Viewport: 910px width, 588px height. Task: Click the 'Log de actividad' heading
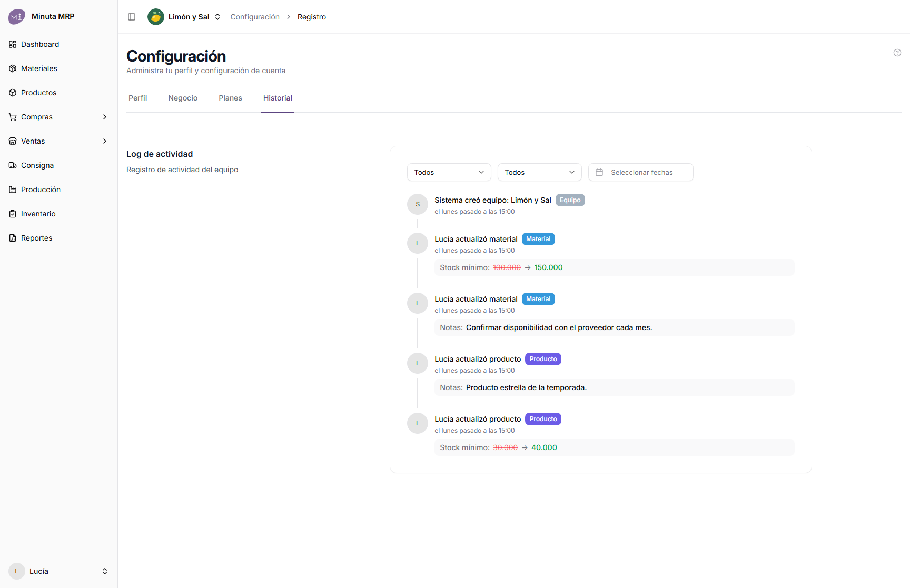coord(160,154)
